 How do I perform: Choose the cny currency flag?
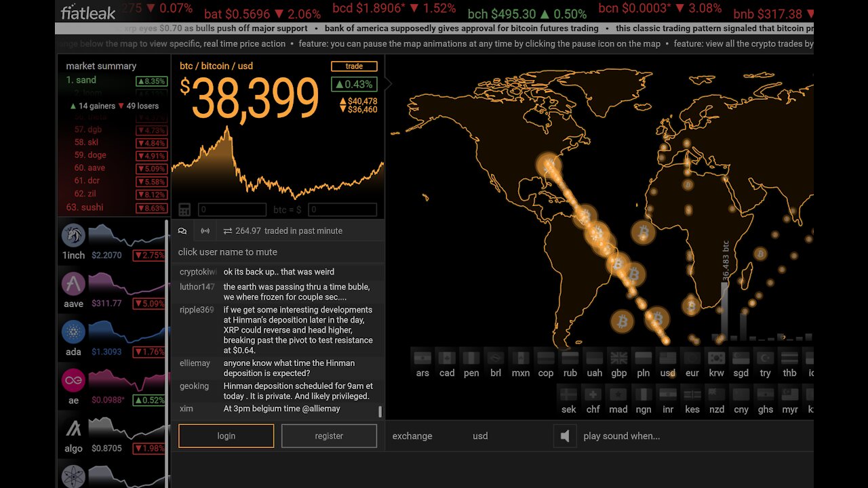point(741,394)
